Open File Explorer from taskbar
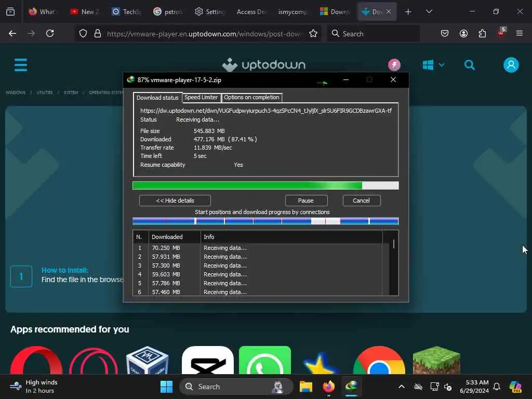Image resolution: width=532 pixels, height=399 pixels. coord(305,387)
